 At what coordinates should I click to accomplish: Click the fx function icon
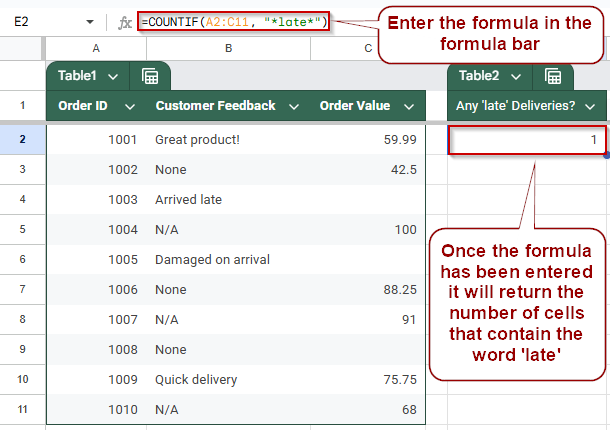coord(125,23)
